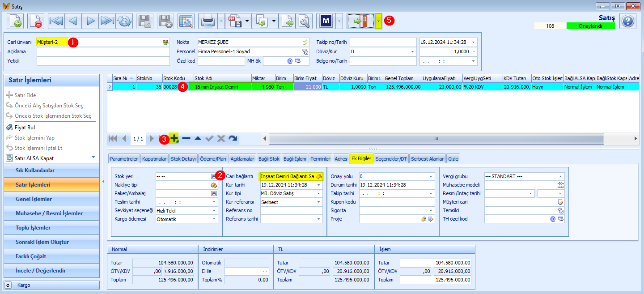The image size is (644, 294).
Task: Cancel changes with the floppy-X icon
Action: [165, 21]
